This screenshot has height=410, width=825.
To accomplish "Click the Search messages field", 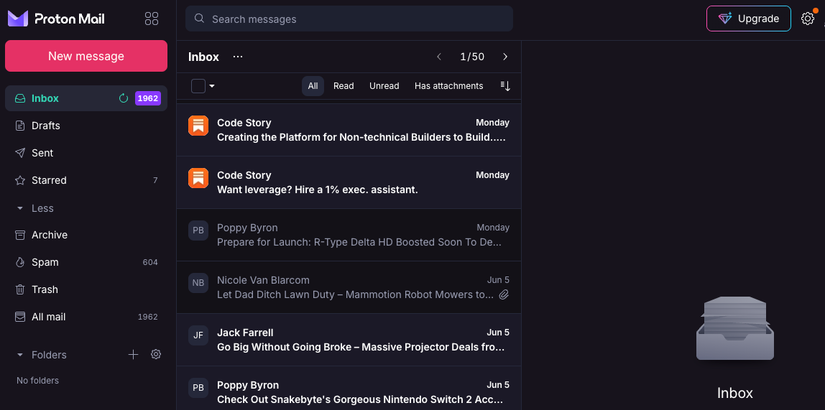I will point(350,19).
